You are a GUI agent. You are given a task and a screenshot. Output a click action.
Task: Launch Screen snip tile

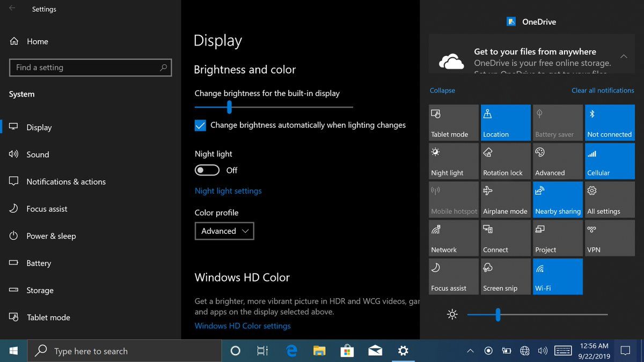point(506,277)
